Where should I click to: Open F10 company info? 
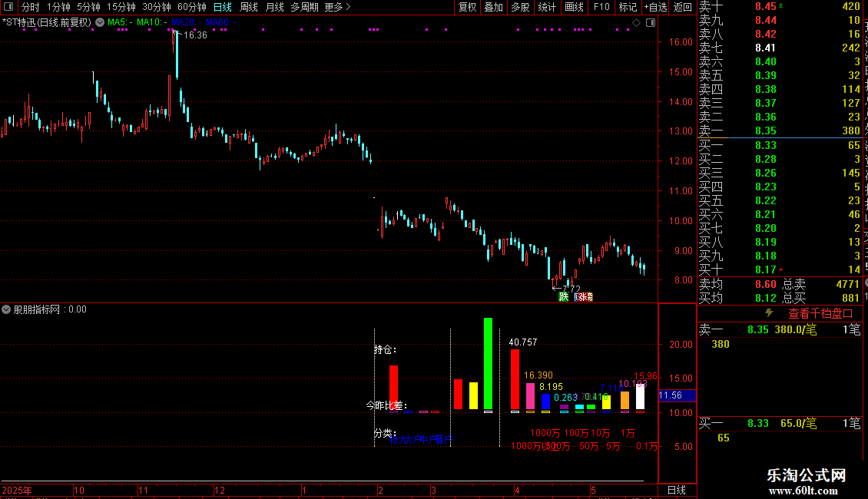click(x=601, y=7)
